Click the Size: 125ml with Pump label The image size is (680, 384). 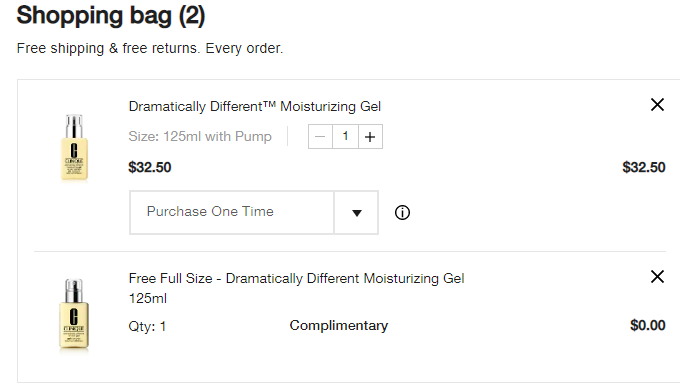(200, 136)
